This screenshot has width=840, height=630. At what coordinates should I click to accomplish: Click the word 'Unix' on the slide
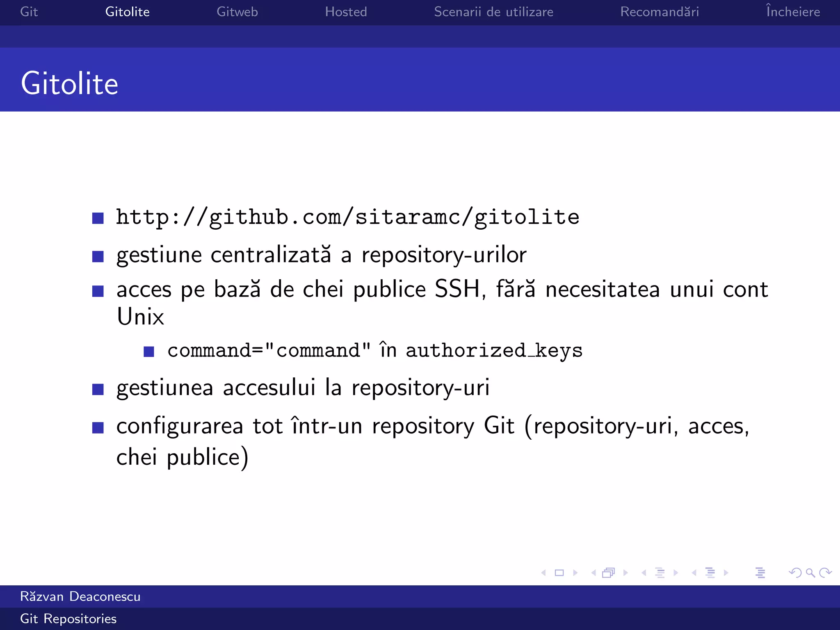(140, 317)
